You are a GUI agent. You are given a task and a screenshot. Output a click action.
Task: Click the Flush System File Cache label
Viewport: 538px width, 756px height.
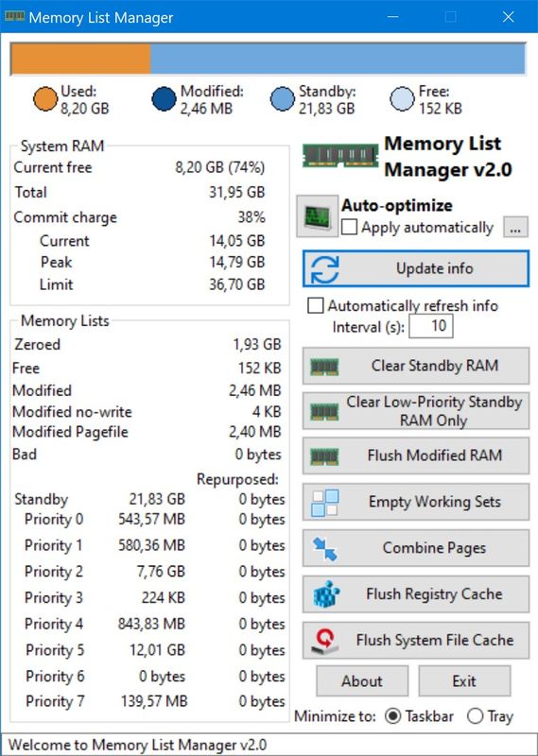[x=435, y=640]
